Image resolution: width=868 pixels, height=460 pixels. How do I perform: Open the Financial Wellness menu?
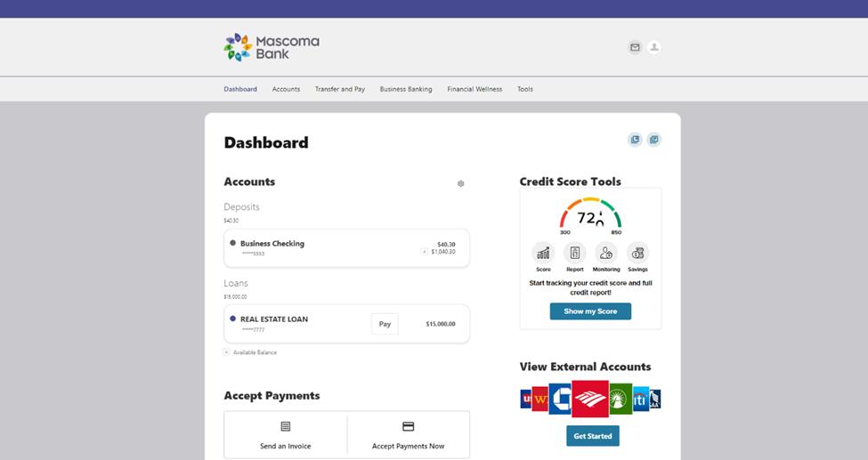[x=475, y=89]
